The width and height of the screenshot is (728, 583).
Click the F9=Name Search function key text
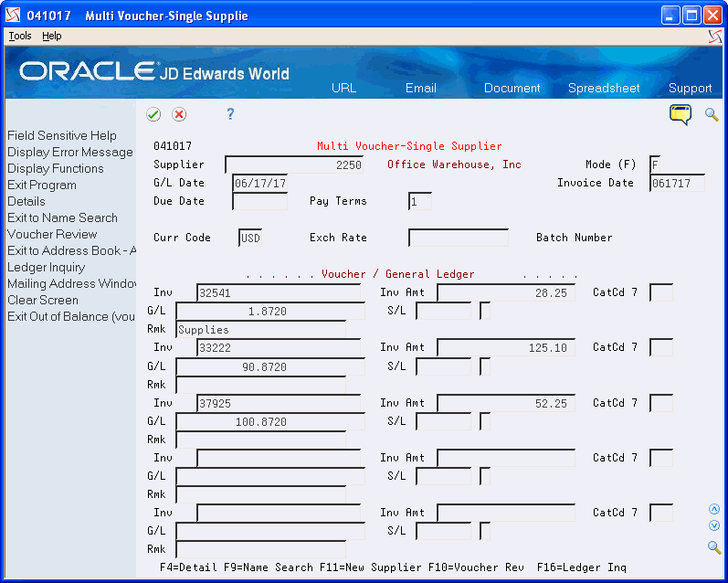[269, 567]
